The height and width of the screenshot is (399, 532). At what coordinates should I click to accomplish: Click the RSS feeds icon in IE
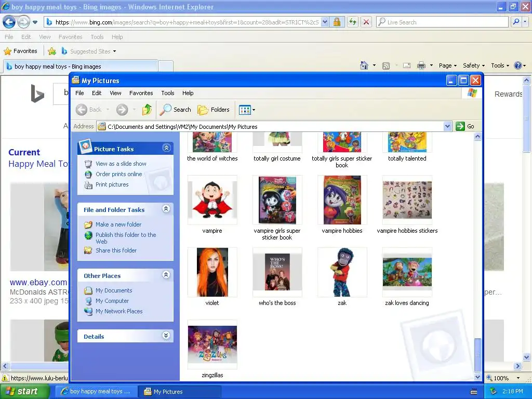tap(386, 66)
